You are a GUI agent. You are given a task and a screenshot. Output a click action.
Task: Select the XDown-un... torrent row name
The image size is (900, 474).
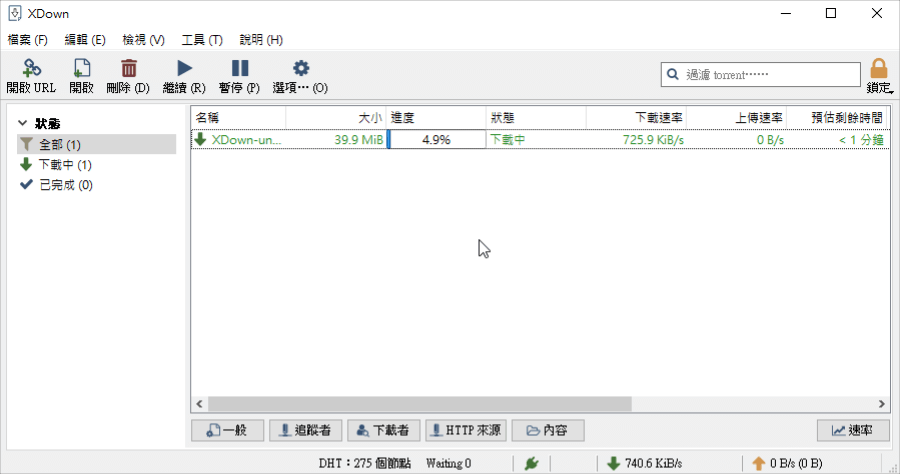[x=246, y=139]
